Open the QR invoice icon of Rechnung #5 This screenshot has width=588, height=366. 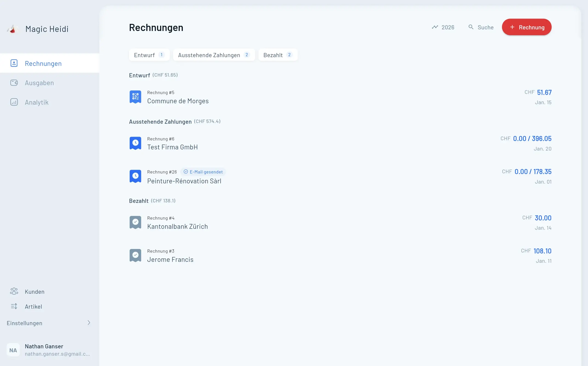[135, 97]
